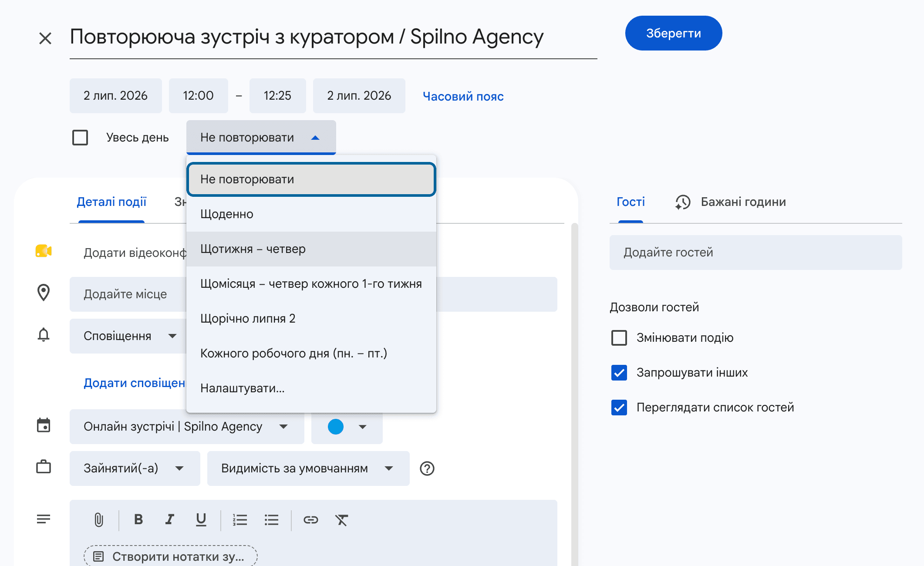The width and height of the screenshot is (924, 566).
Task: Uncheck Переглядати список гостей permission
Action: 619,408
